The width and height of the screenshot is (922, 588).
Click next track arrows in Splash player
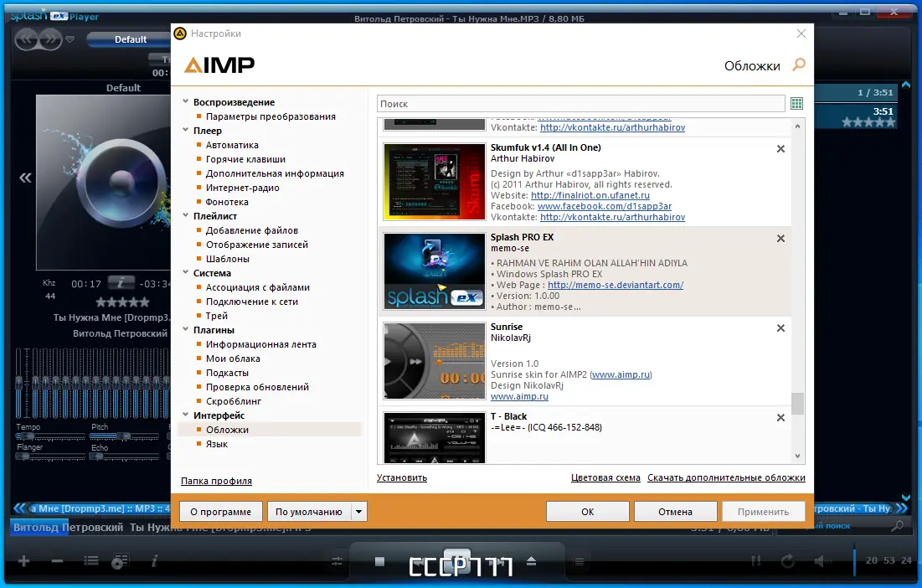(x=50, y=39)
